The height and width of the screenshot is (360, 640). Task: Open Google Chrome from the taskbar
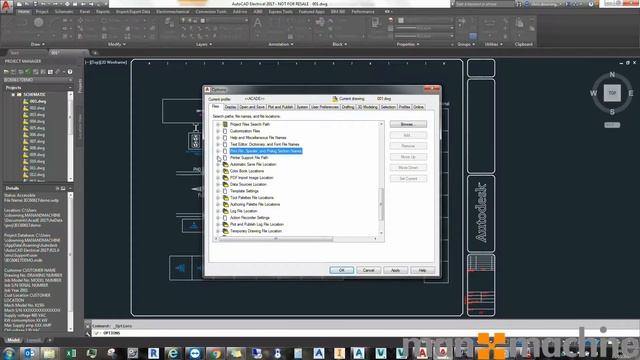[x=215, y=353]
